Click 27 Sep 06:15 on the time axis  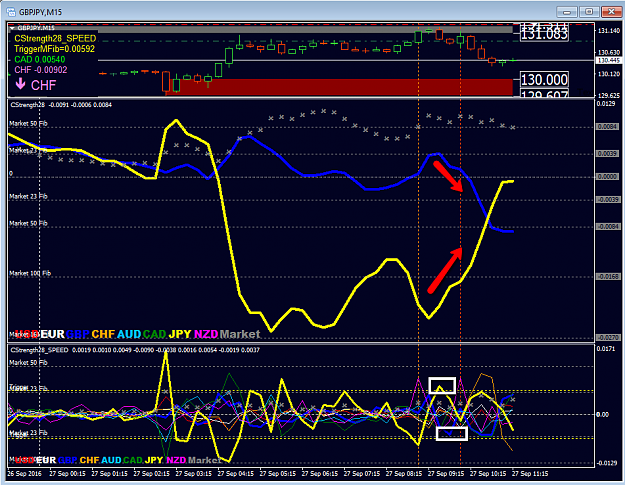(320, 474)
